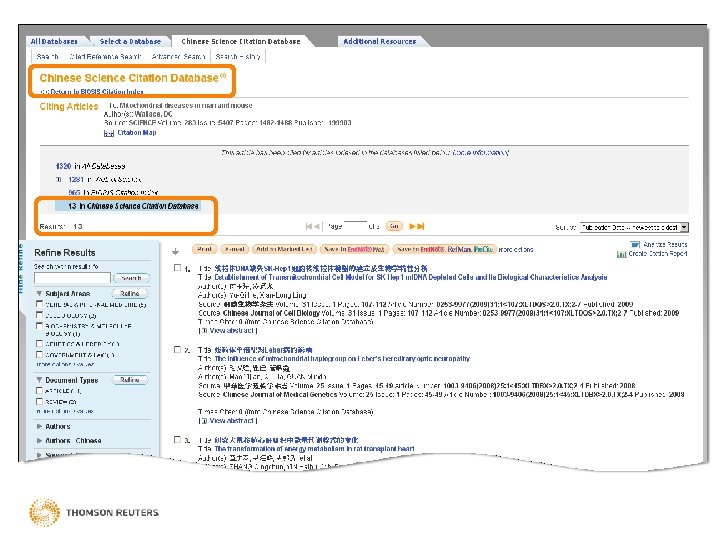
Task: Show more Subject Areas options link
Action: [x=65, y=364]
